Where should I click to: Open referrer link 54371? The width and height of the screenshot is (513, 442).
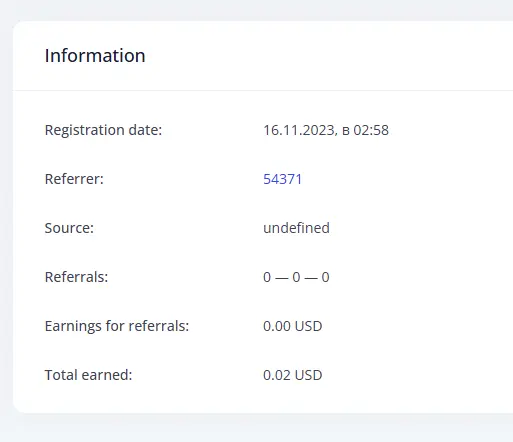[x=282, y=179]
